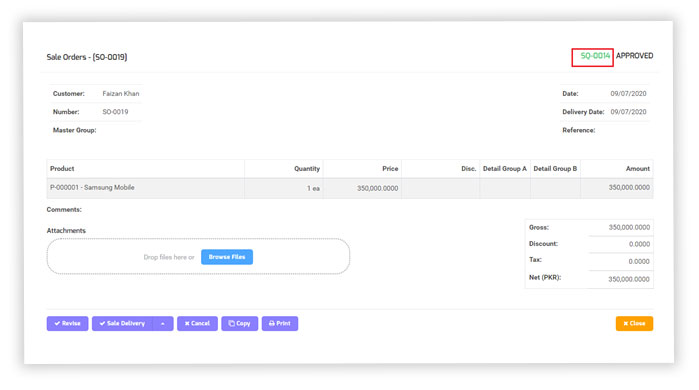Click the Quantity column header

(284, 168)
